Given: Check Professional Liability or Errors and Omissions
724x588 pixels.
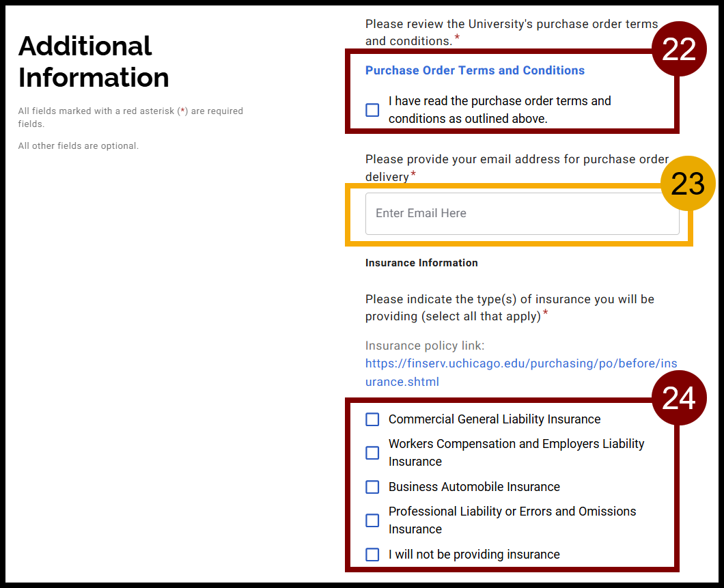Looking at the screenshot, I should [x=372, y=520].
